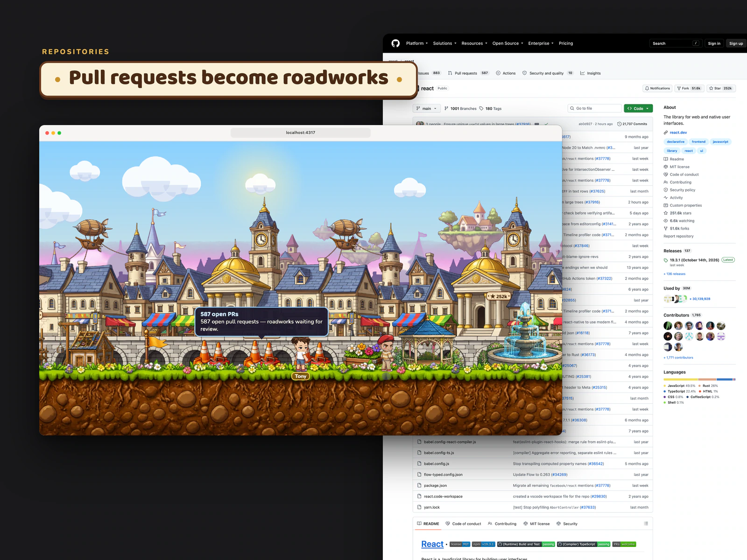Select the javascript topic tag
This screenshot has width=747, height=560.
720,142
